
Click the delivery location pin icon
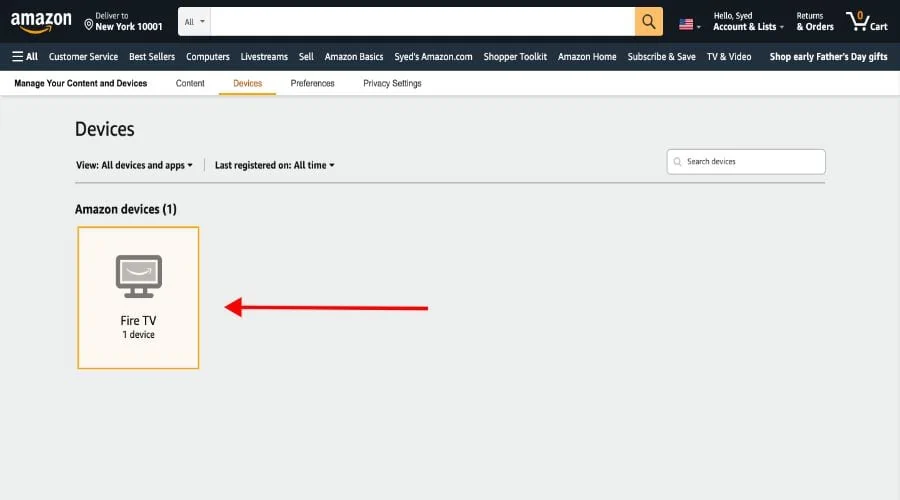pos(88,25)
